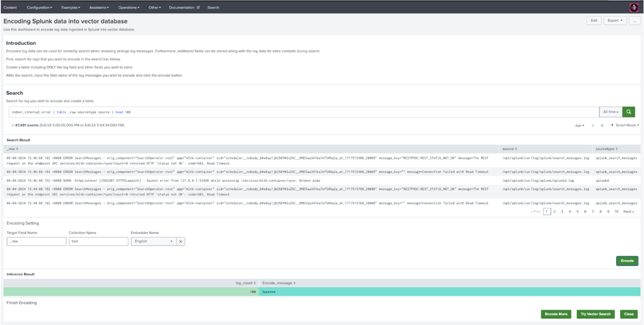
Task: Sort by sourcetype column
Action: 606,149
